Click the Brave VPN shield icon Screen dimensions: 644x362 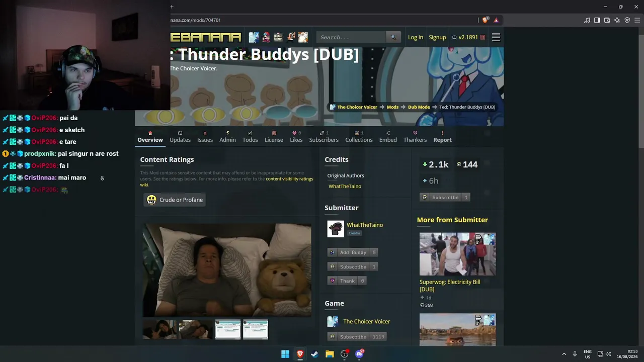tap(627, 20)
